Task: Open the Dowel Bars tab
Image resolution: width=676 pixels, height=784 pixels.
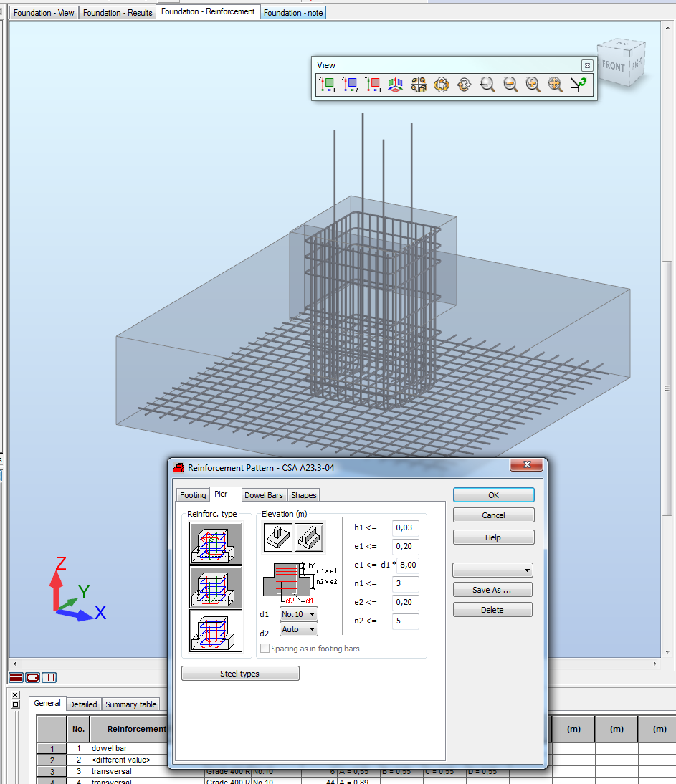Action: point(264,494)
